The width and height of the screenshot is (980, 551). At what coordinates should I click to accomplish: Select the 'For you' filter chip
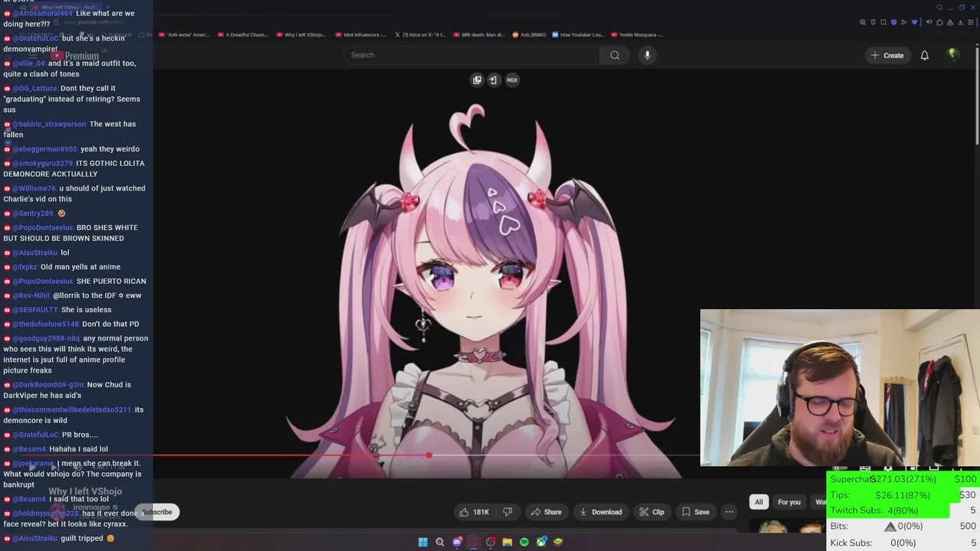coord(789,502)
